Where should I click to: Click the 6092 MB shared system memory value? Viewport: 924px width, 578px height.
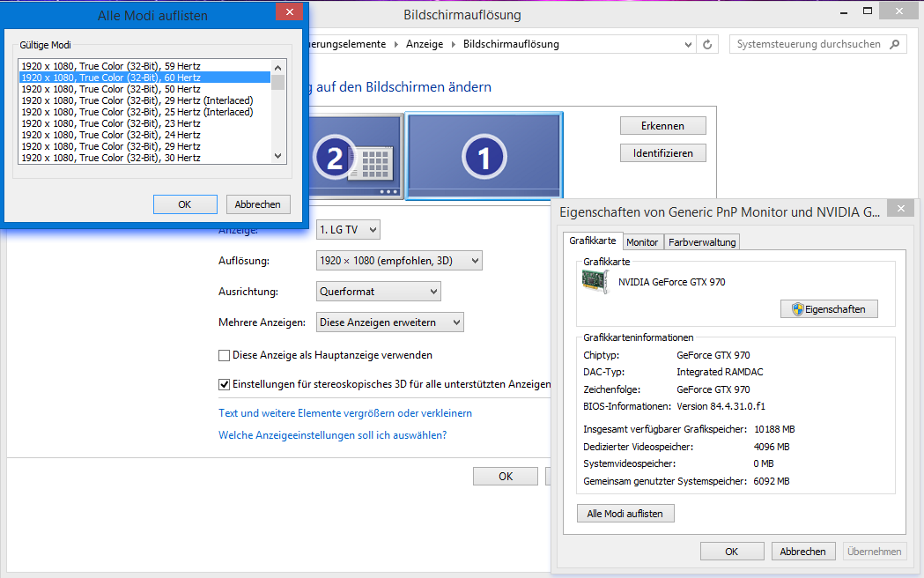[x=772, y=481]
